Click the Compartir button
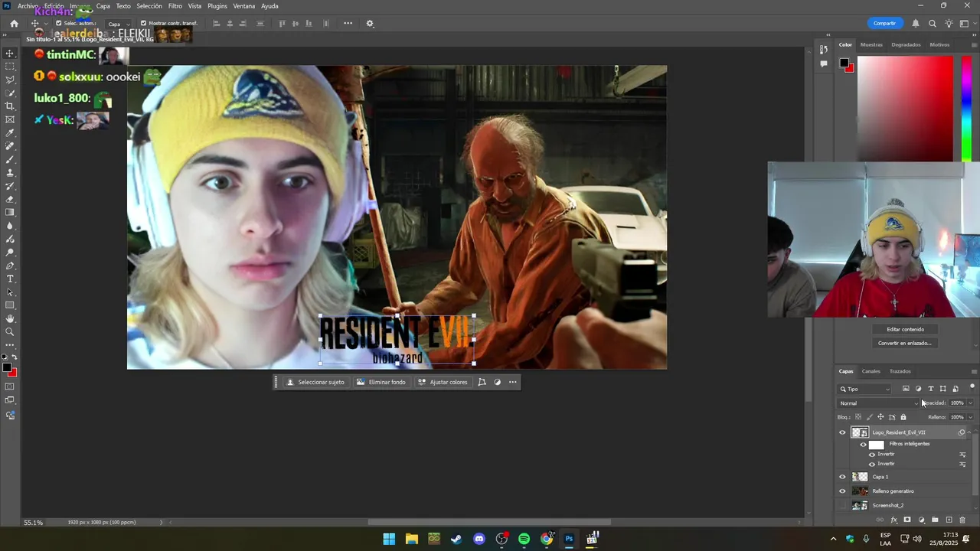980x551 pixels. point(884,23)
